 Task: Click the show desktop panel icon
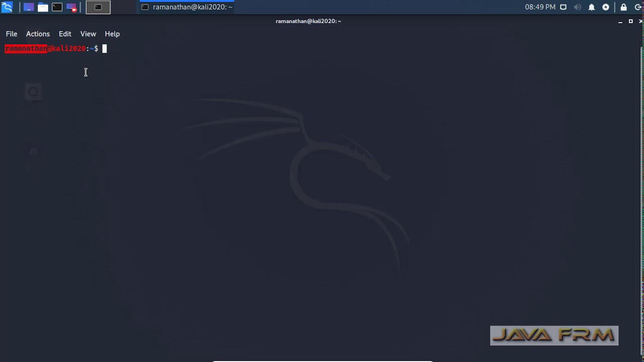pyautogui.click(x=29, y=7)
